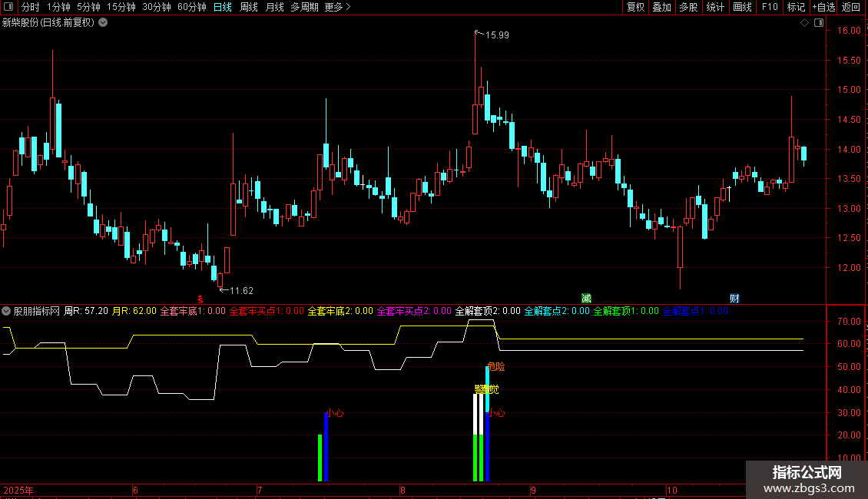Click the 全套牢底1: 0.00 label
This screenshot has height=499, width=868.
click(x=194, y=311)
